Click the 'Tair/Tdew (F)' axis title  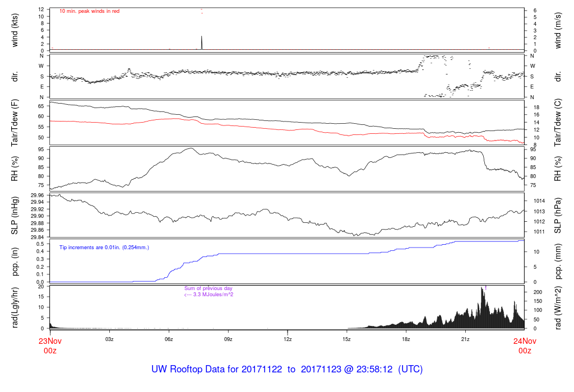click(15, 123)
